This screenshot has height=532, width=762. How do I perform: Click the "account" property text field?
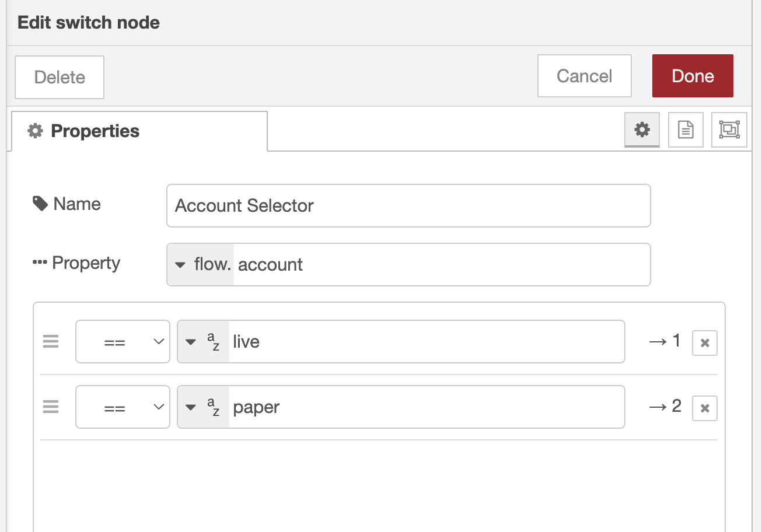pos(441,265)
